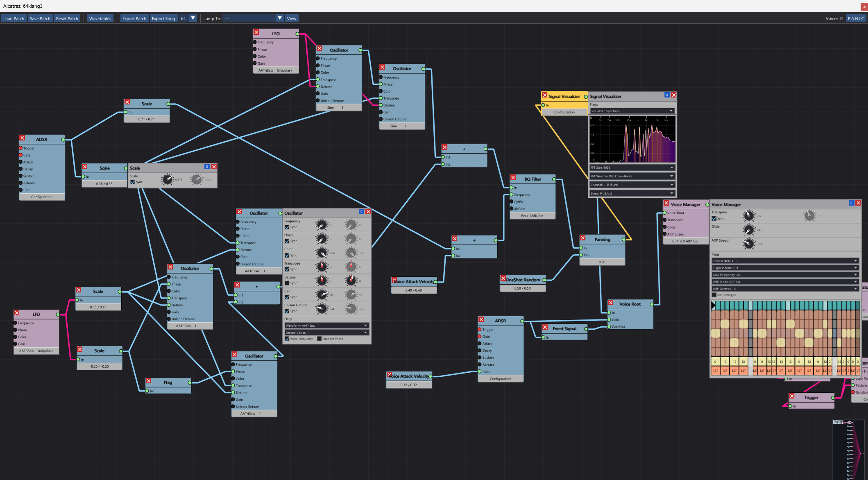Delete the Scale node showing -0.20 / -0.20
Image resolution: width=868 pixels, height=480 pixels.
[79, 349]
